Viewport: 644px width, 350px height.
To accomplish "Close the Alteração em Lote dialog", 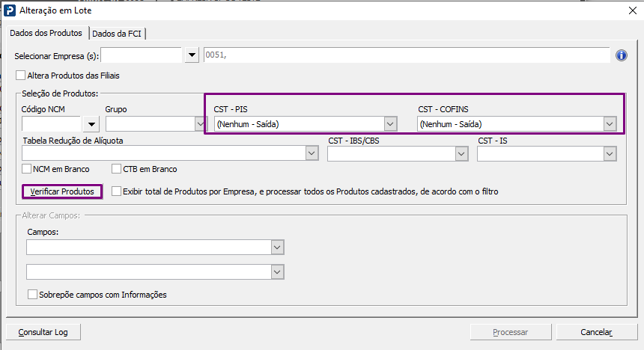I will [627, 10].
